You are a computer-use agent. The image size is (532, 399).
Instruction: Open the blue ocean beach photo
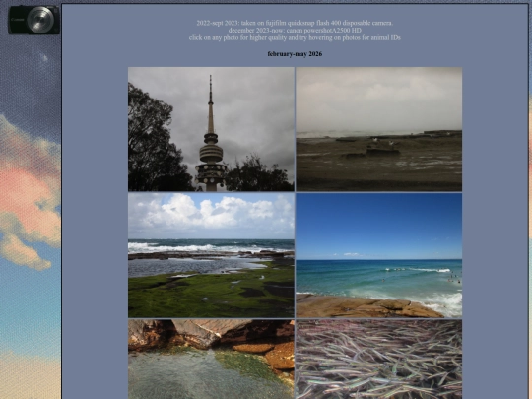pos(379,255)
